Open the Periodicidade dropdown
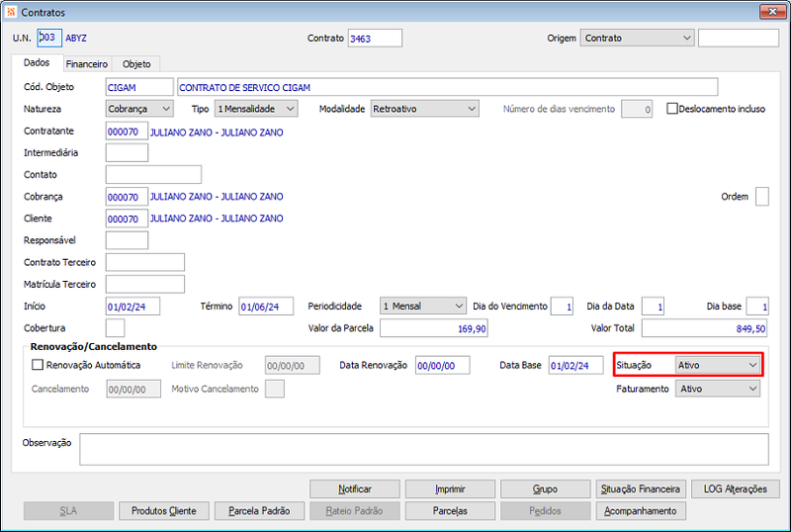The image size is (791, 532). [x=423, y=306]
